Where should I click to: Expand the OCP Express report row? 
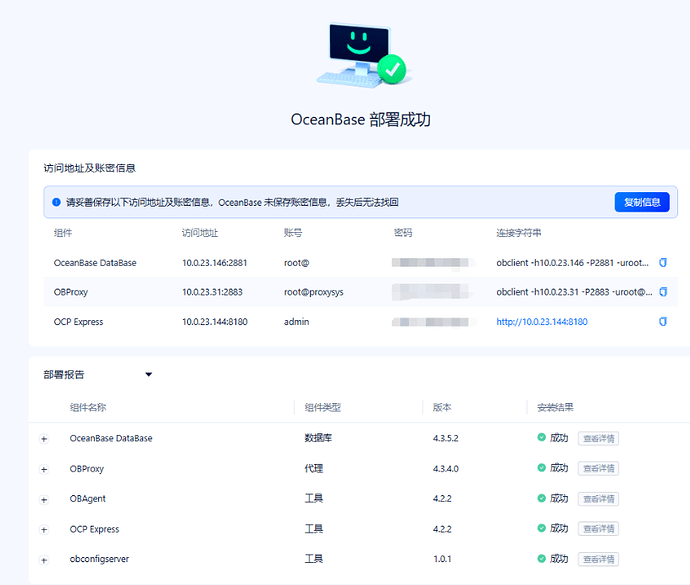click(44, 530)
